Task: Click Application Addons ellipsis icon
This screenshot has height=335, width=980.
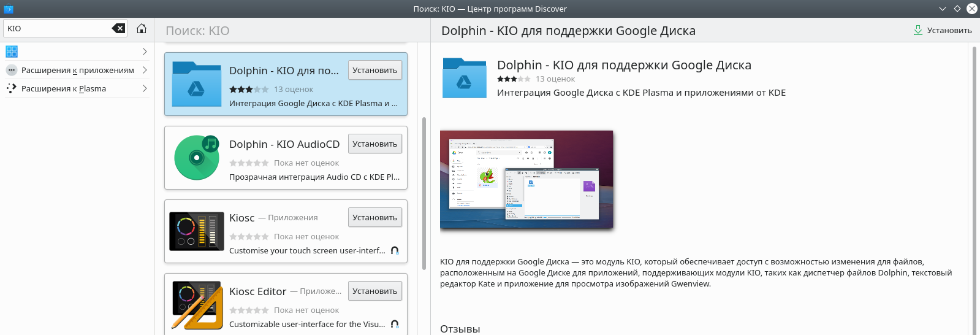Action: click(x=12, y=70)
